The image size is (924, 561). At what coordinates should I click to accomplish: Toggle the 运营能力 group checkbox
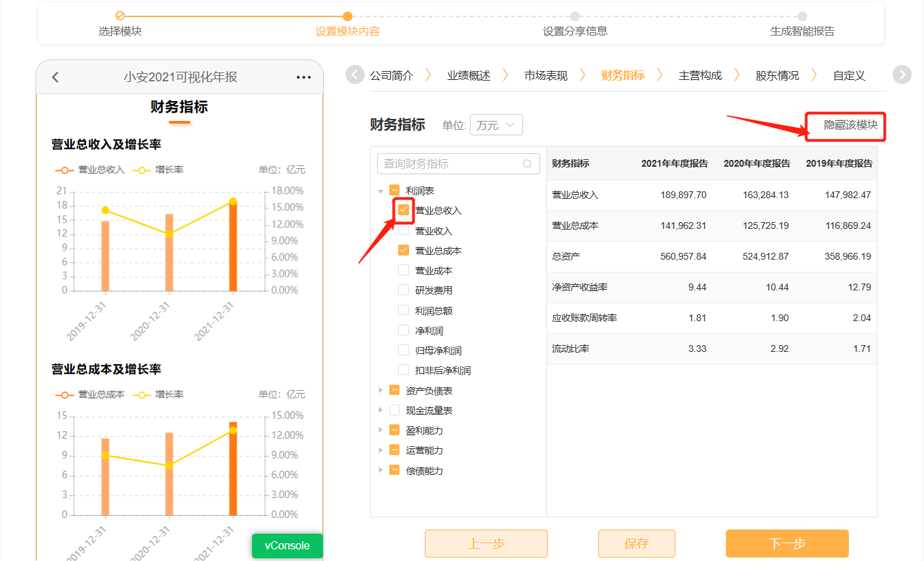(x=394, y=450)
